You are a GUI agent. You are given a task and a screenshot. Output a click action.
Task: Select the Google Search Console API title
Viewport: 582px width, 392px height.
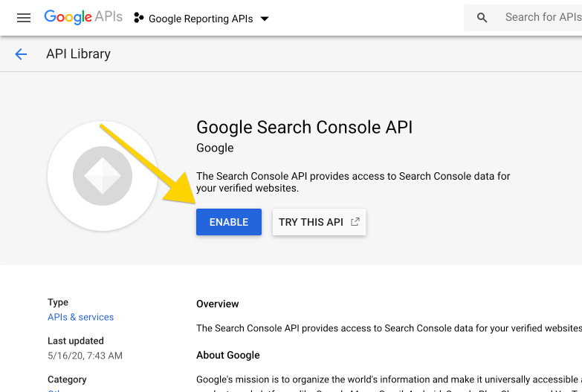click(304, 127)
